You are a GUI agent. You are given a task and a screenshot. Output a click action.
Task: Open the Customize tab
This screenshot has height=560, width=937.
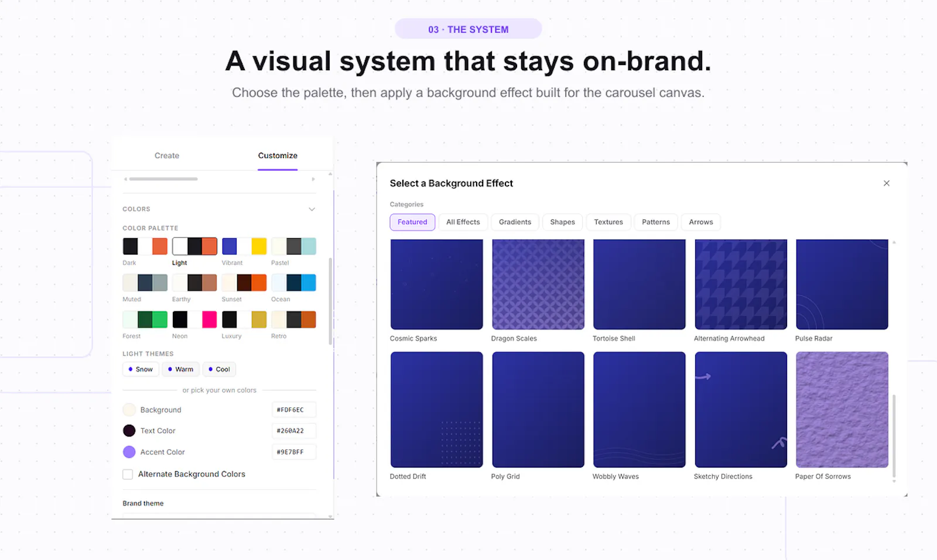278,156
